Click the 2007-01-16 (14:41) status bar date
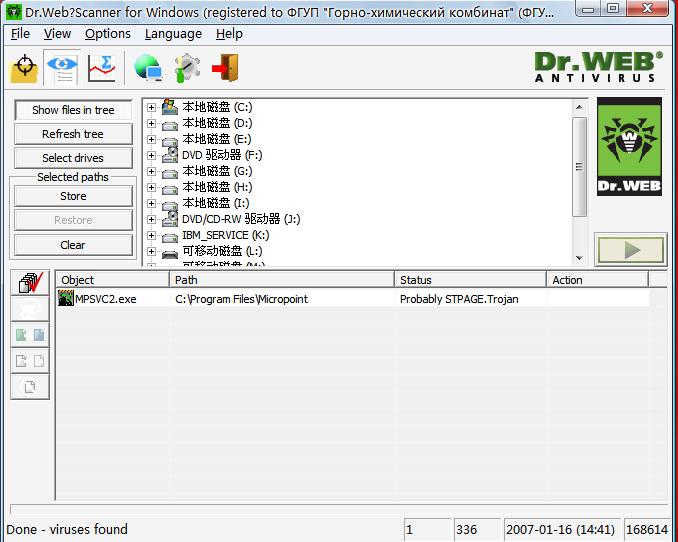Image resolution: width=678 pixels, height=542 pixels. (560, 529)
